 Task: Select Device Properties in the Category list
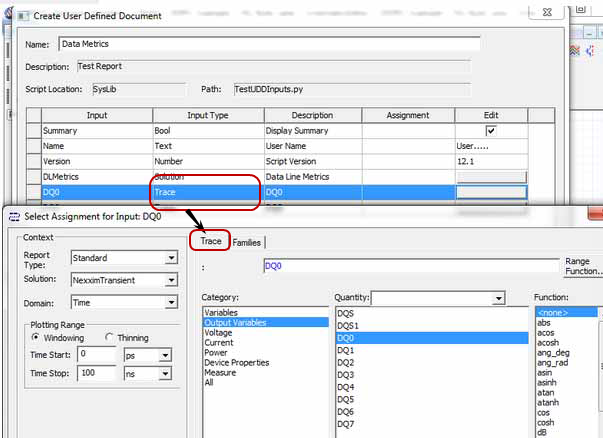237,363
